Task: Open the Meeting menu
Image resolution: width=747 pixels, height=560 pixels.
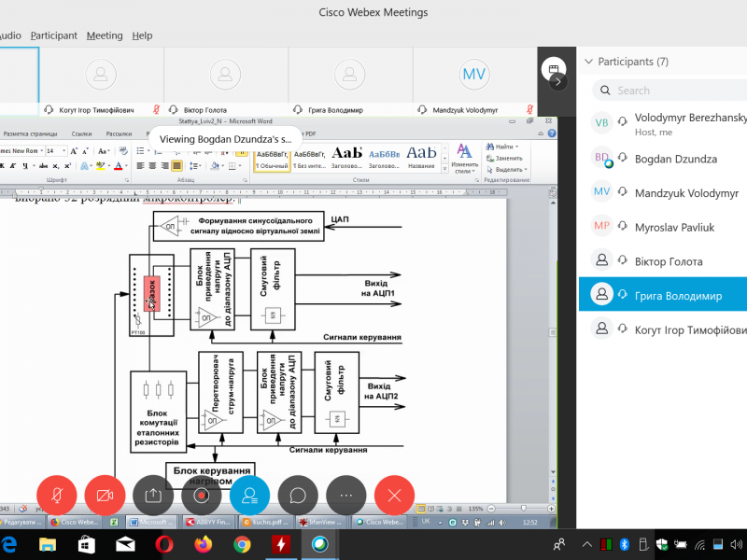Action: tap(105, 35)
